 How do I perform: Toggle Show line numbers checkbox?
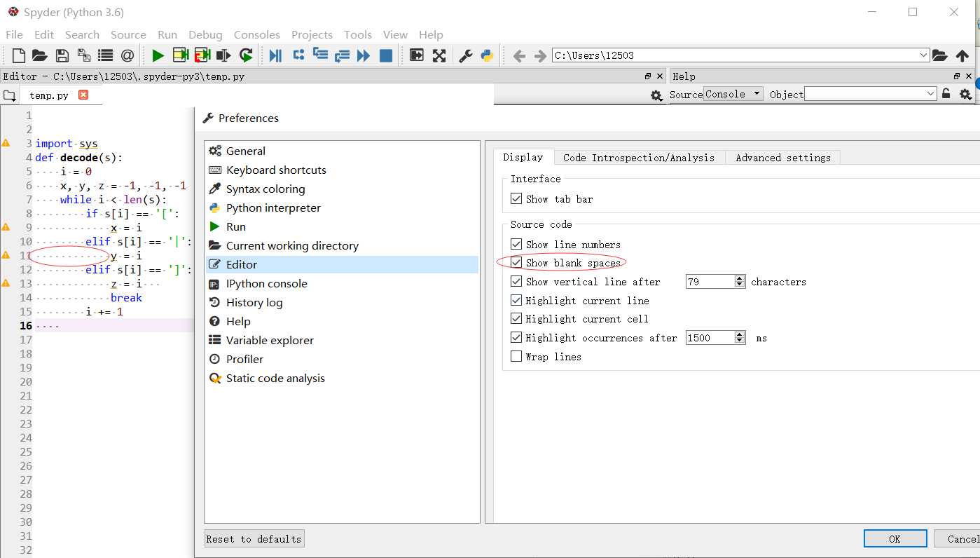tap(516, 245)
